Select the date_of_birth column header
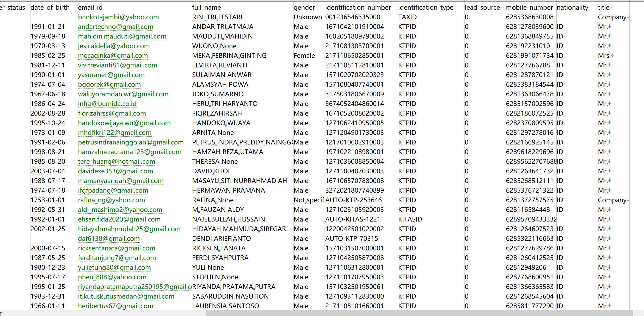The height and width of the screenshot is (316, 644). [50, 8]
